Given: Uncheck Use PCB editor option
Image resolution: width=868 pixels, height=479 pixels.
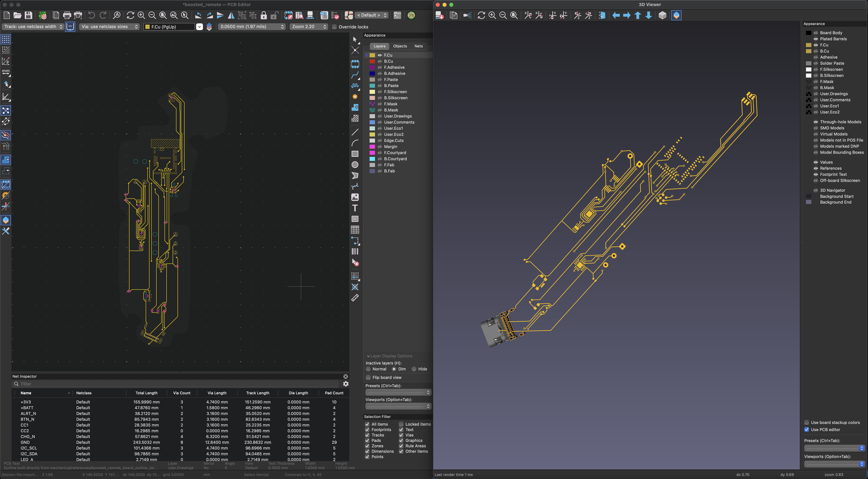Looking at the screenshot, I should [x=807, y=430].
